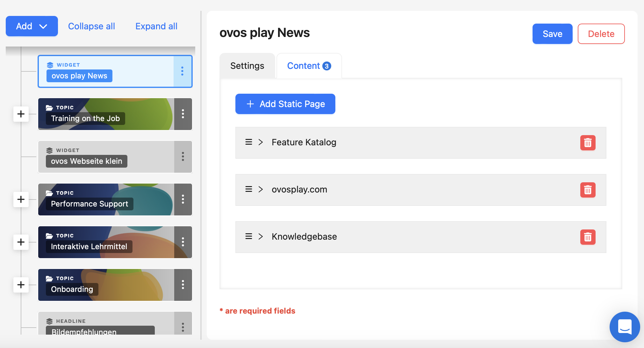Click the Save button

click(x=553, y=34)
